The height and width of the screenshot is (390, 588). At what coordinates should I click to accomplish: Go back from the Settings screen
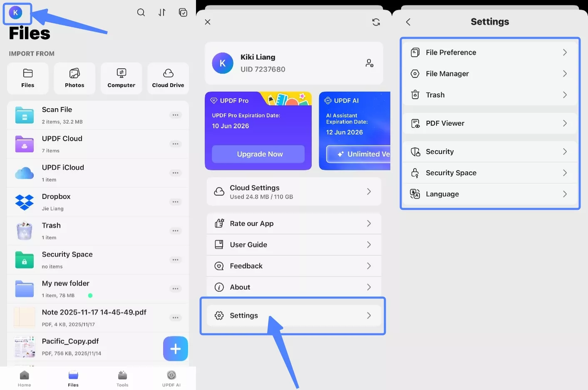click(408, 22)
